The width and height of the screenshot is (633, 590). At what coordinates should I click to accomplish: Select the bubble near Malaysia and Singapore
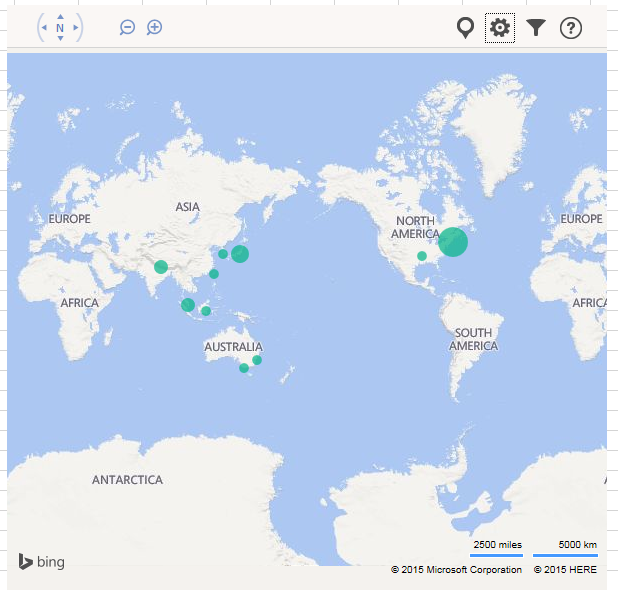tap(188, 305)
